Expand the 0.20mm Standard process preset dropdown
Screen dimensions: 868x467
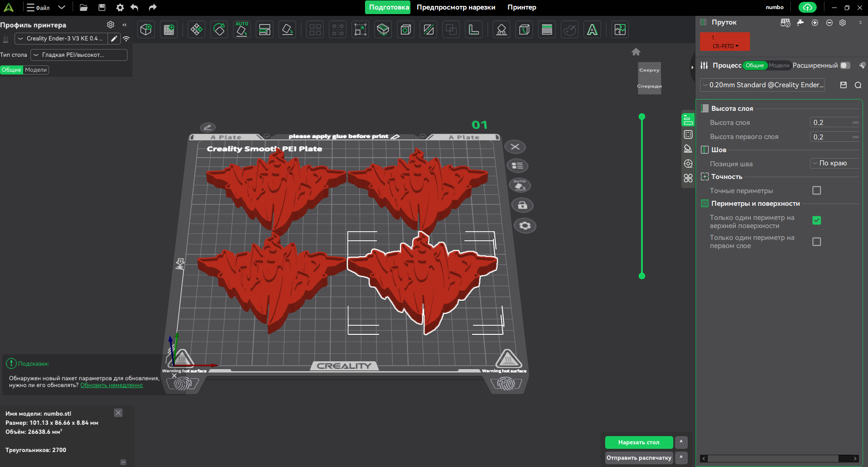(762, 85)
